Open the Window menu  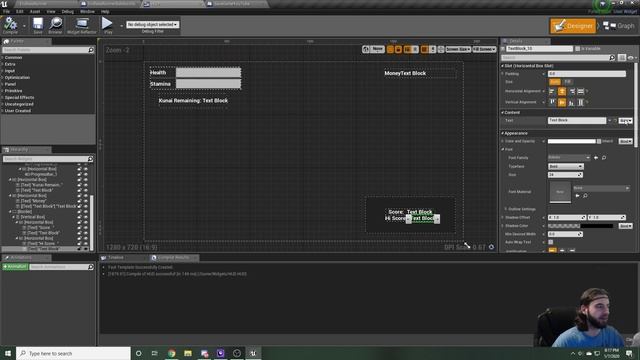[87, 11]
